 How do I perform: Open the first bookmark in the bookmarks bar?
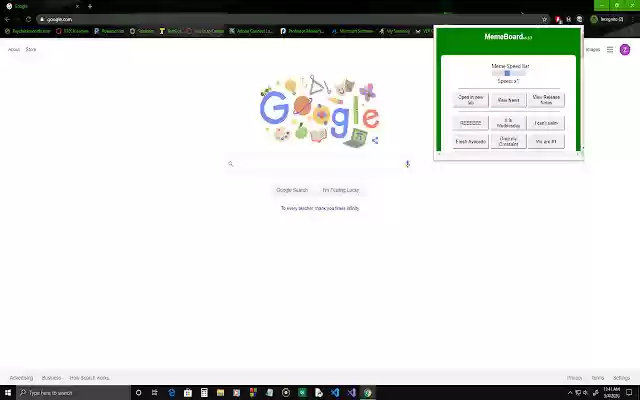click(27, 31)
